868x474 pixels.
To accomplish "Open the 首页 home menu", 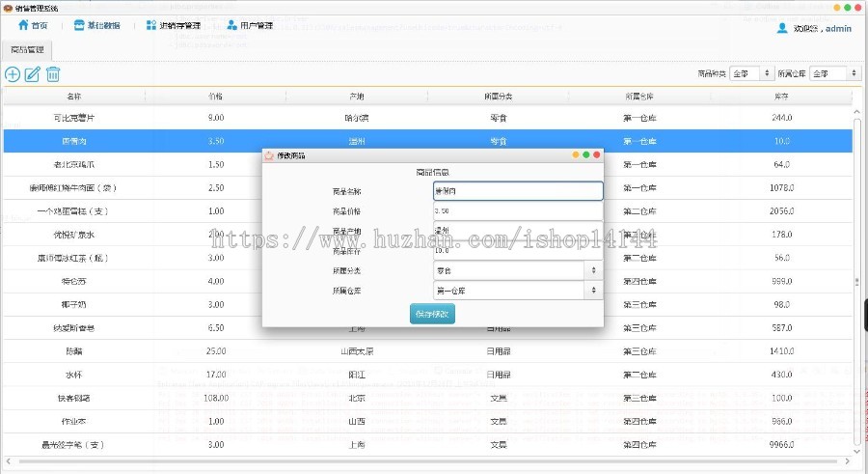I will (x=33, y=25).
